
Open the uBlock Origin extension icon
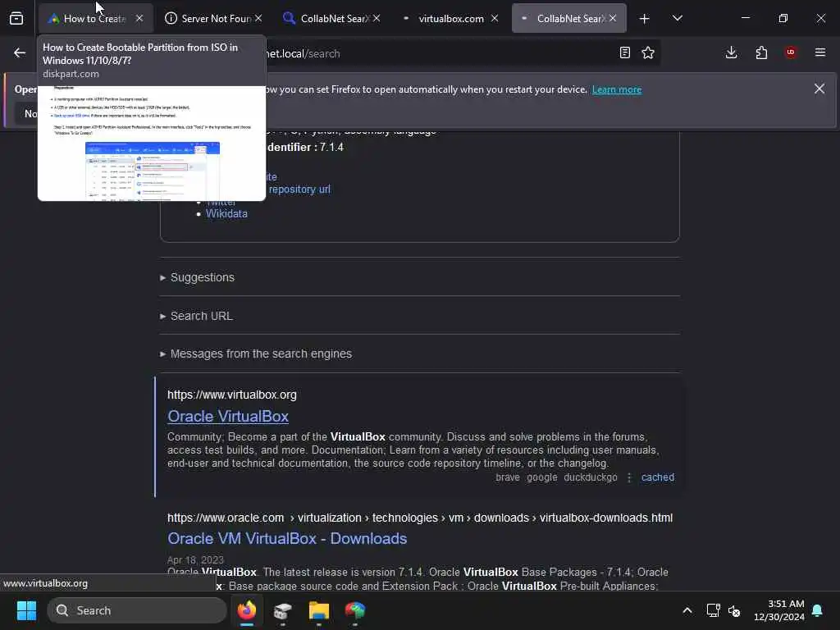(791, 52)
